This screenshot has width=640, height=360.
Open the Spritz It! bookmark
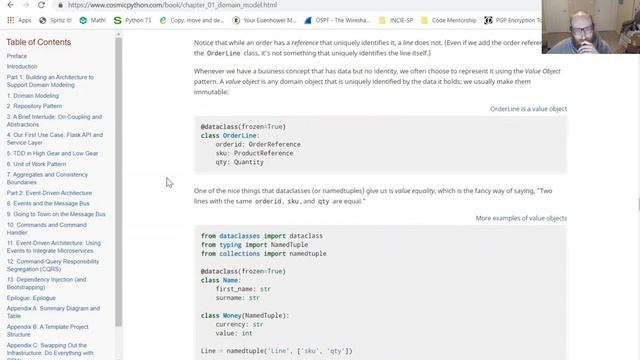click(55, 20)
